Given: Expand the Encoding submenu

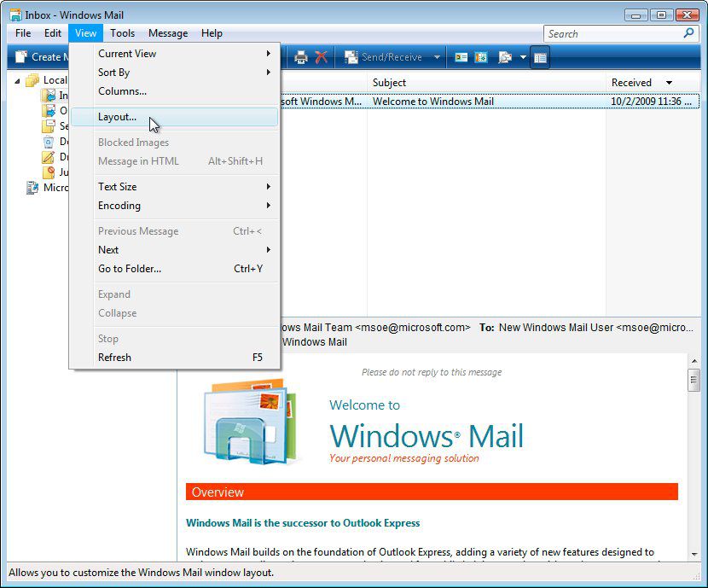Looking at the screenshot, I should (x=174, y=206).
